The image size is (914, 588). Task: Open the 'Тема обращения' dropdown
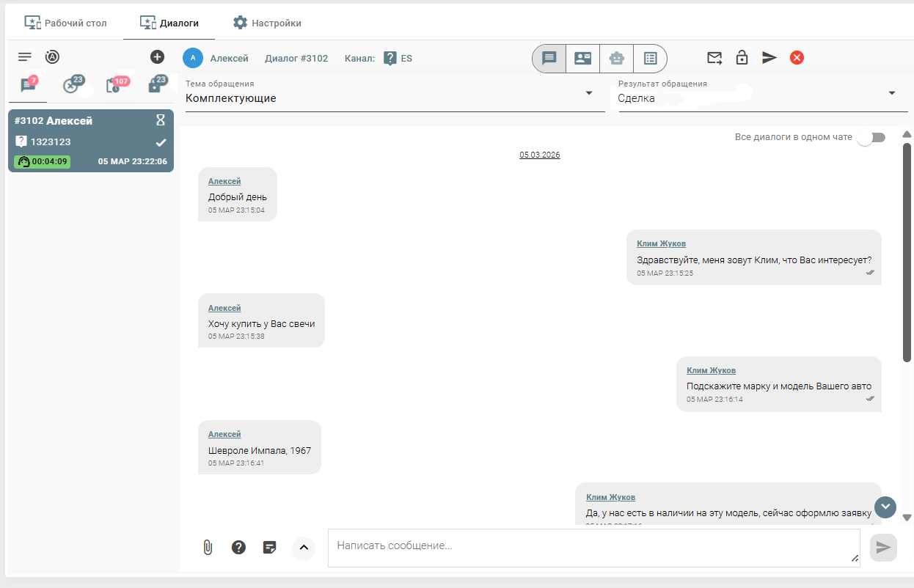(395, 98)
